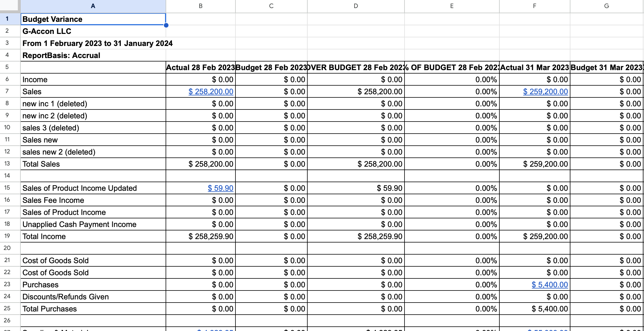Select row 13 header
This screenshot has width=644, height=331.
point(7,164)
